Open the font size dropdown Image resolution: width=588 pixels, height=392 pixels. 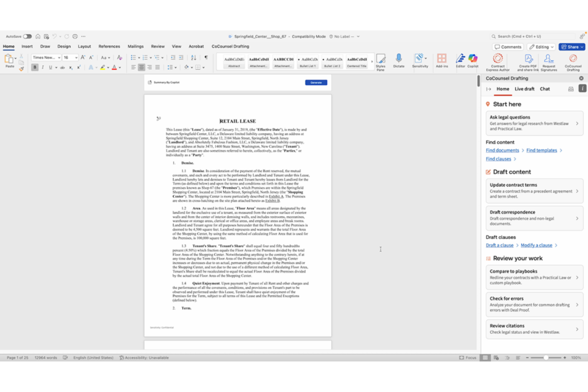pos(76,58)
